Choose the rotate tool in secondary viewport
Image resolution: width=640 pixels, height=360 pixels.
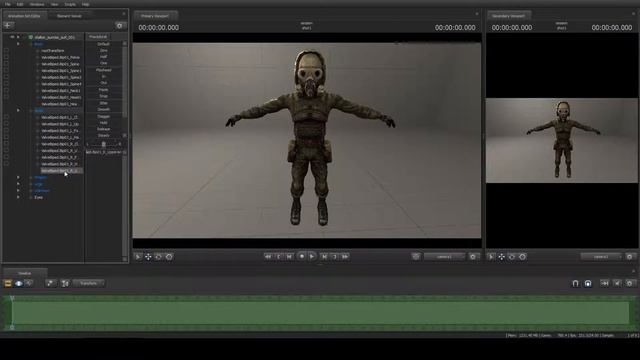pos(512,257)
